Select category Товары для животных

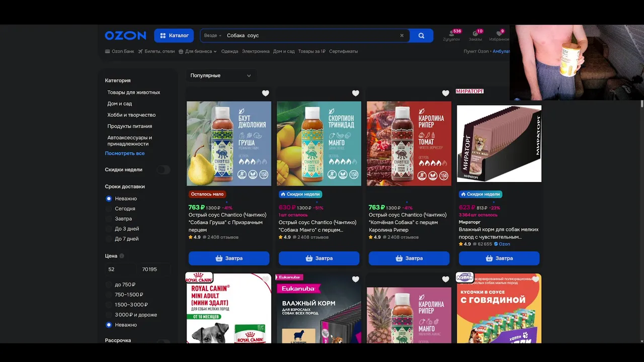coord(134,93)
